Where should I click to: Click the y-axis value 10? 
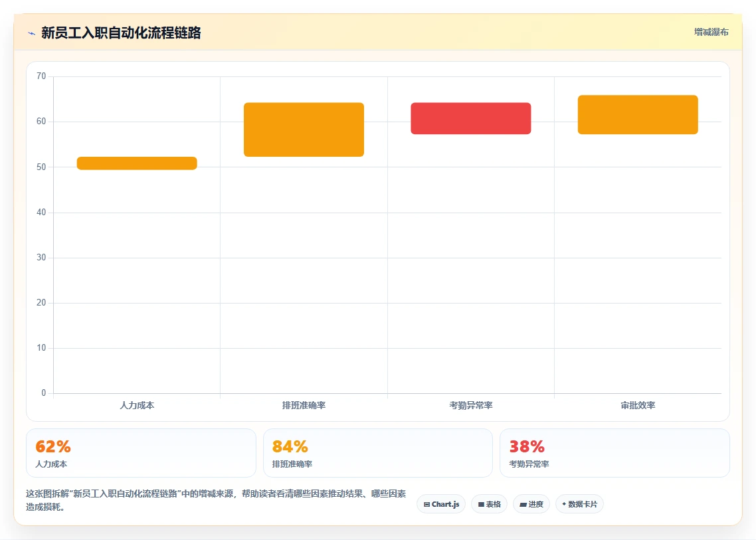(x=41, y=347)
